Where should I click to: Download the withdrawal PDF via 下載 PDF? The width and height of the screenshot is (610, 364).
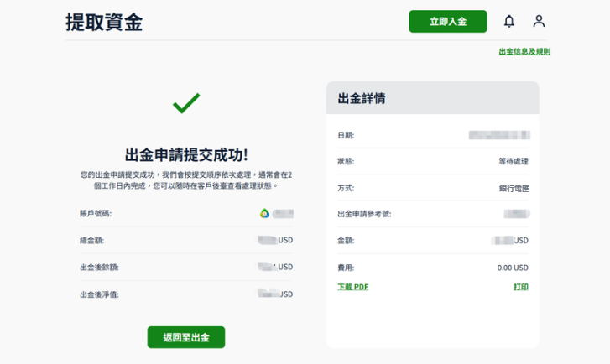click(x=353, y=287)
